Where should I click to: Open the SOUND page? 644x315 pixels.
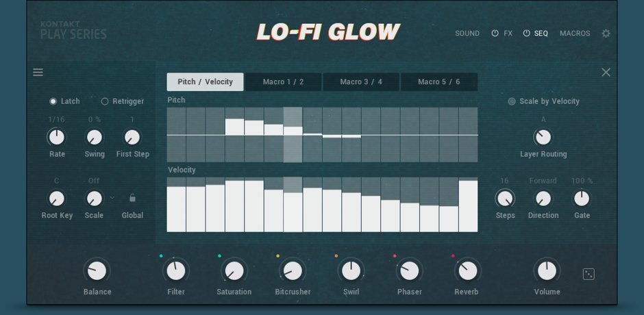[x=467, y=34]
